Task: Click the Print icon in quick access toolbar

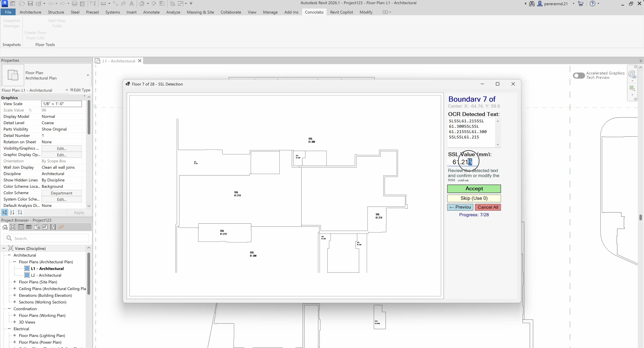Action: point(74,4)
